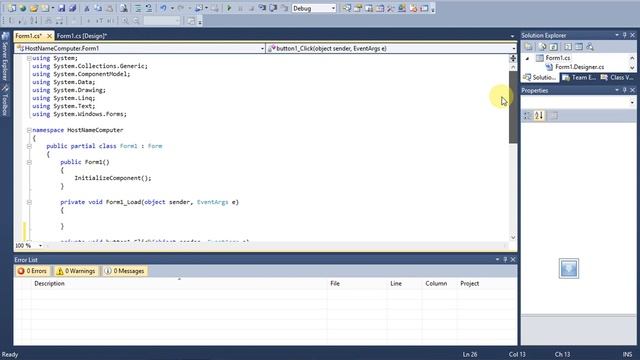
Task: Switch to the Form1.cs [Design]* tab
Action: tap(82, 36)
